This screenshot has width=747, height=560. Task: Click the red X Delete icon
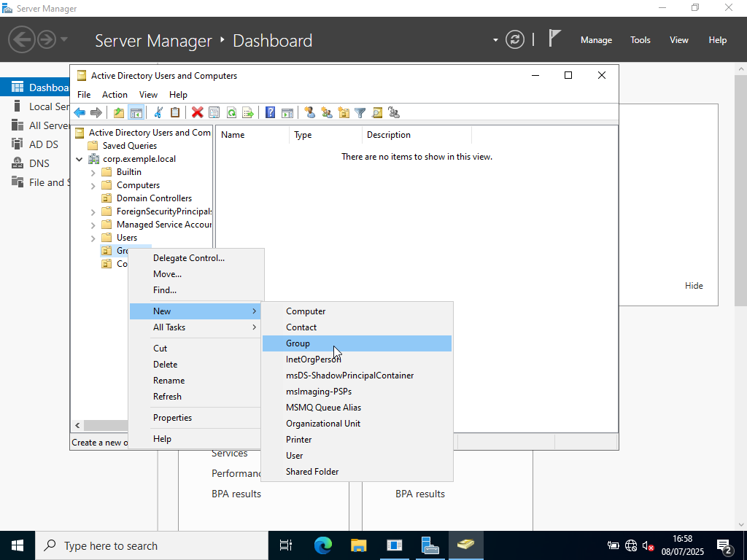coord(197,113)
